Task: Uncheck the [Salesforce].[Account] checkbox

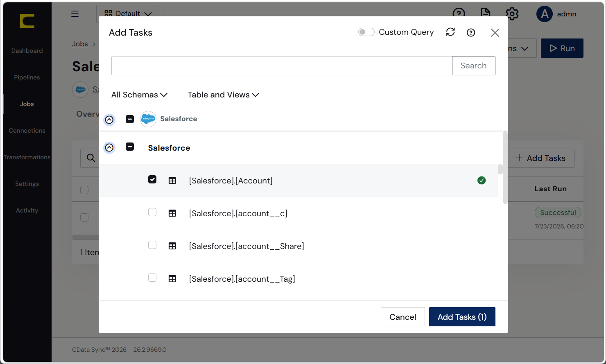Action: point(152,179)
